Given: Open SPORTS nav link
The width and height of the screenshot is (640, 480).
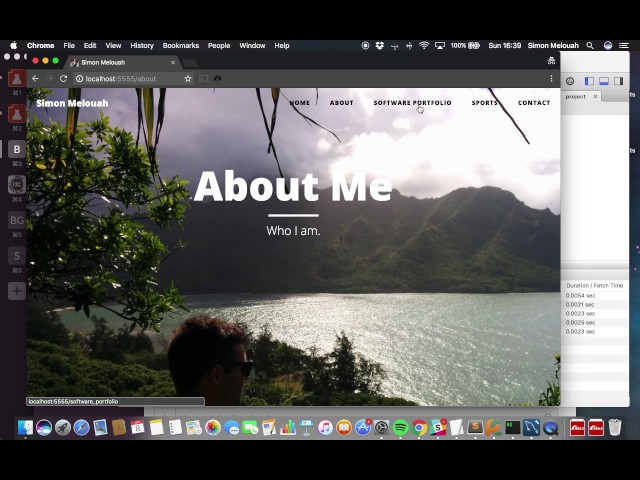Looking at the screenshot, I should tap(484, 103).
